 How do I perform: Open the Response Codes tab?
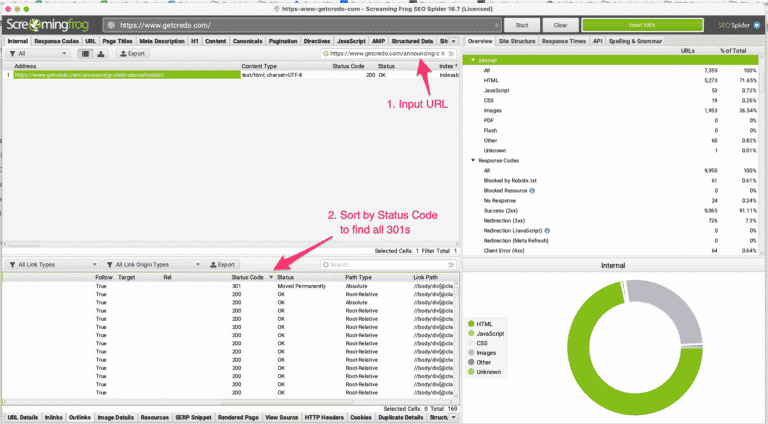pos(56,41)
